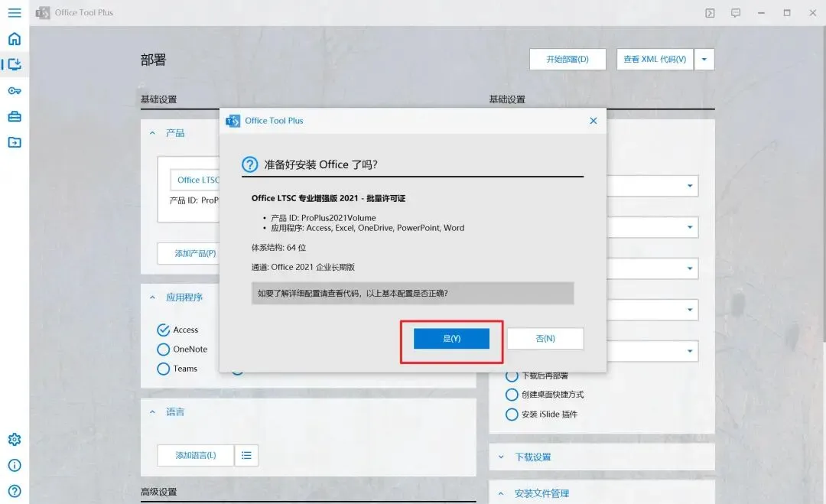Toggle the Teams application checkbox

pyautogui.click(x=164, y=369)
